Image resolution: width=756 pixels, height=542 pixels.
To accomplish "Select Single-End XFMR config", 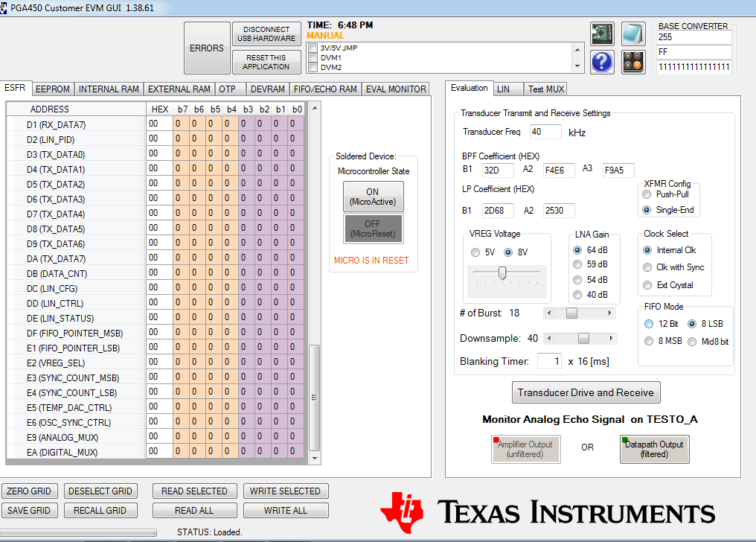I will 647,210.
